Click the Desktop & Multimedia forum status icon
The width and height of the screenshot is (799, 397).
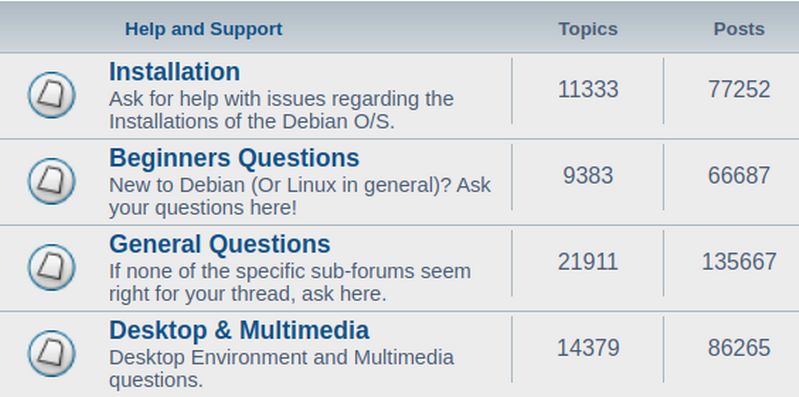click(x=51, y=354)
